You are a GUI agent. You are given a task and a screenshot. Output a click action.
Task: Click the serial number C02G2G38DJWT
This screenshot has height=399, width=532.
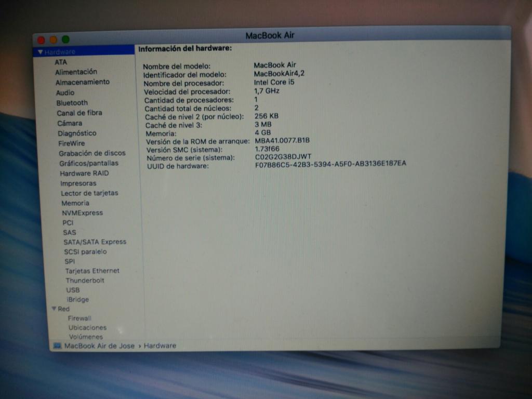(283, 157)
